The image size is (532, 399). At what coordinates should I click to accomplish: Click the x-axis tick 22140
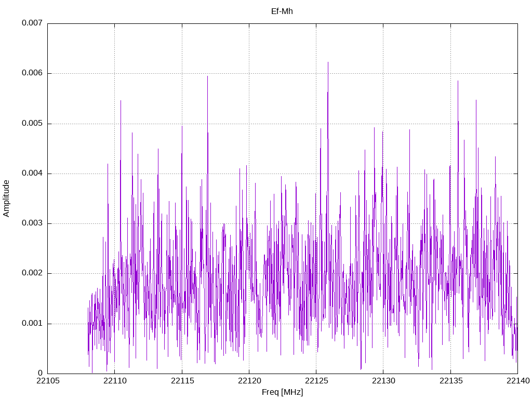tap(518, 381)
